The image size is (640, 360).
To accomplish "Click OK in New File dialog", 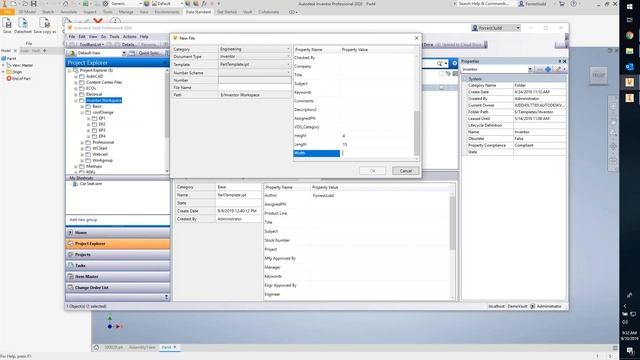I will (x=372, y=171).
